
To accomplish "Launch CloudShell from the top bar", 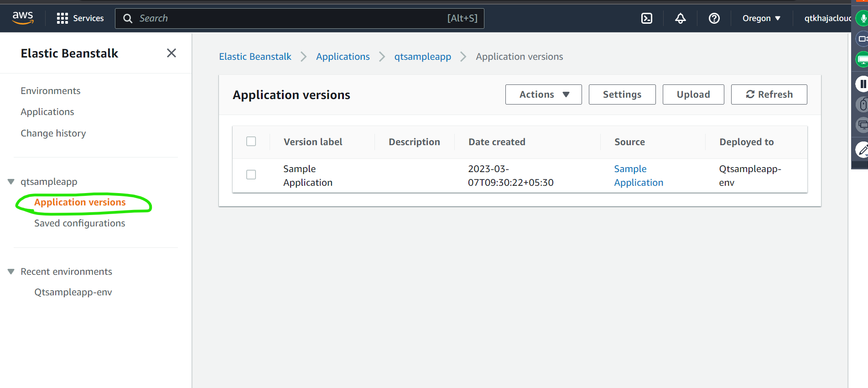I will [x=646, y=18].
